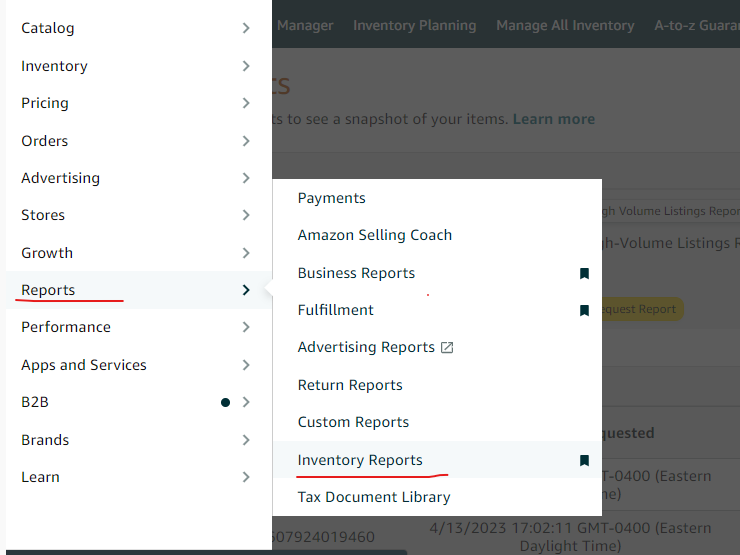Expand the Growth chevron arrow
This screenshot has width=740, height=555.
pos(246,253)
